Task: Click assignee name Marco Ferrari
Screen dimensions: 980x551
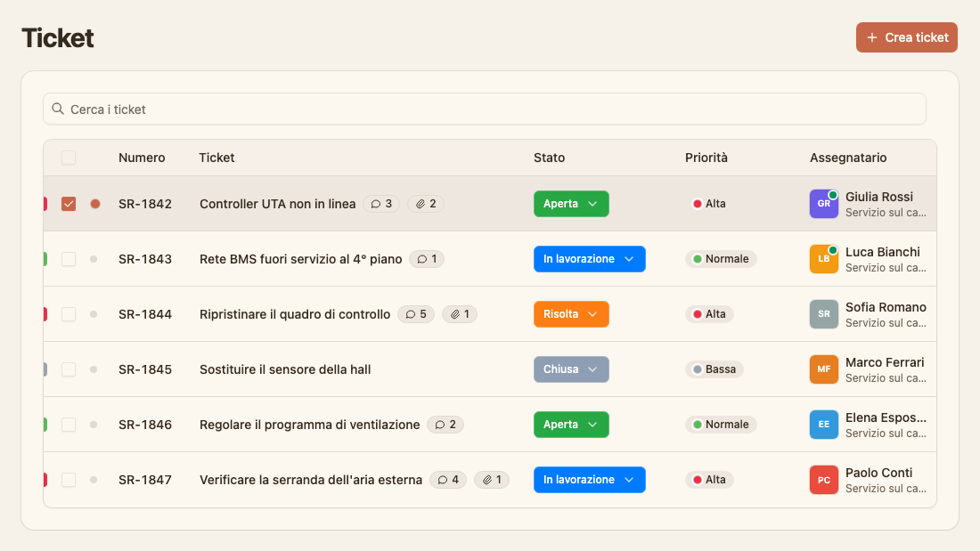Action: 885,362
